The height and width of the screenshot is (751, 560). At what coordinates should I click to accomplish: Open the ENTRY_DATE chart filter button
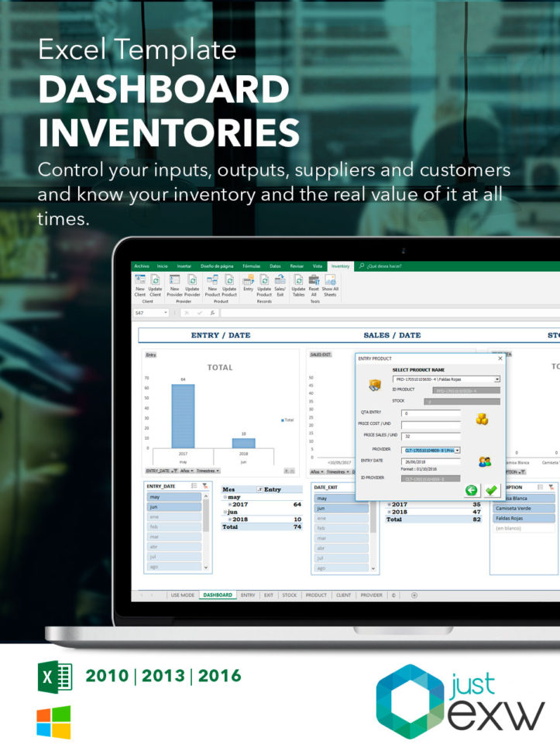(162, 471)
